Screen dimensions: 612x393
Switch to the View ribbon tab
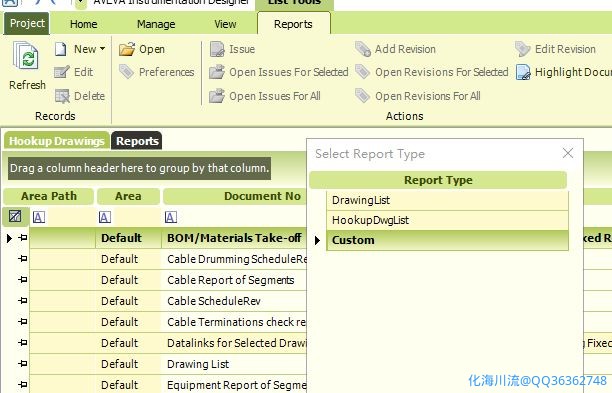tap(225, 24)
